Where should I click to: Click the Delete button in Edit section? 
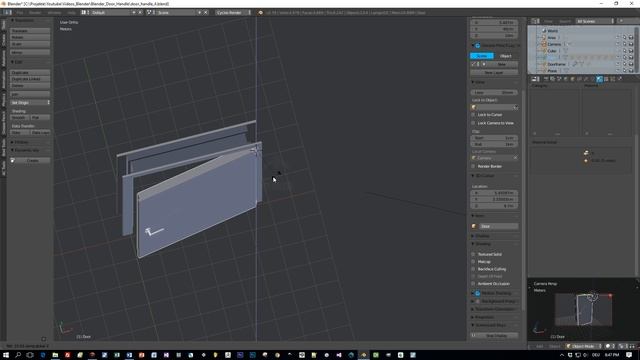click(x=30, y=86)
